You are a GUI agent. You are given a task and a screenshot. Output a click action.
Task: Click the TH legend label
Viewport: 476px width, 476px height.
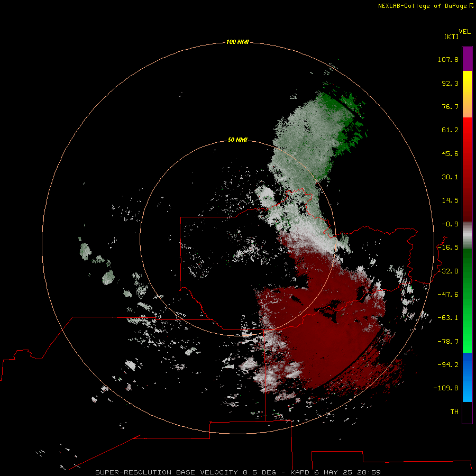(454, 411)
